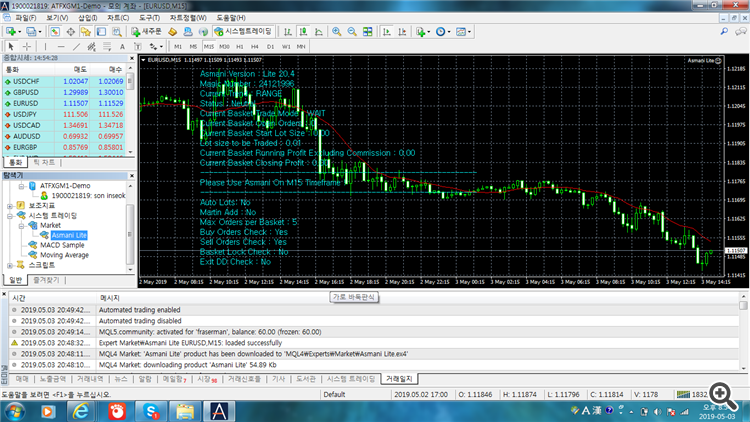Image resolution: width=750 pixels, height=422 pixels.
Task: Open the arrows objects dropdown
Action: point(156,46)
